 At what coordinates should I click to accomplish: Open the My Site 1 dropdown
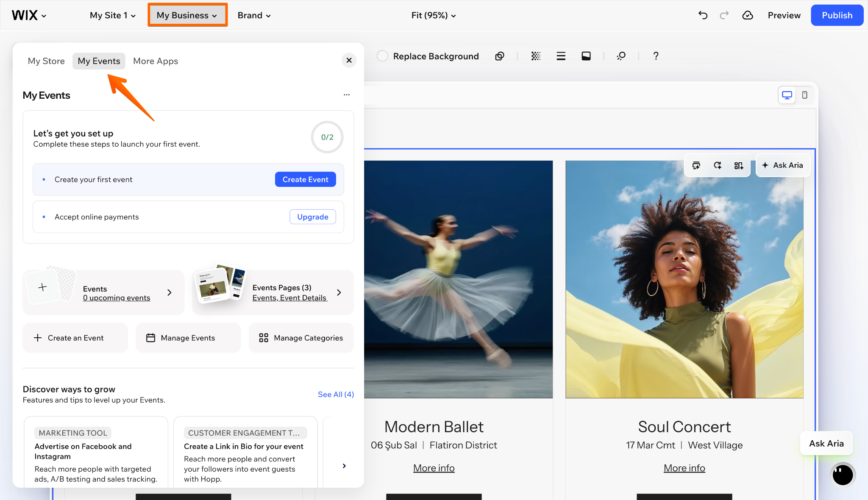coord(112,15)
